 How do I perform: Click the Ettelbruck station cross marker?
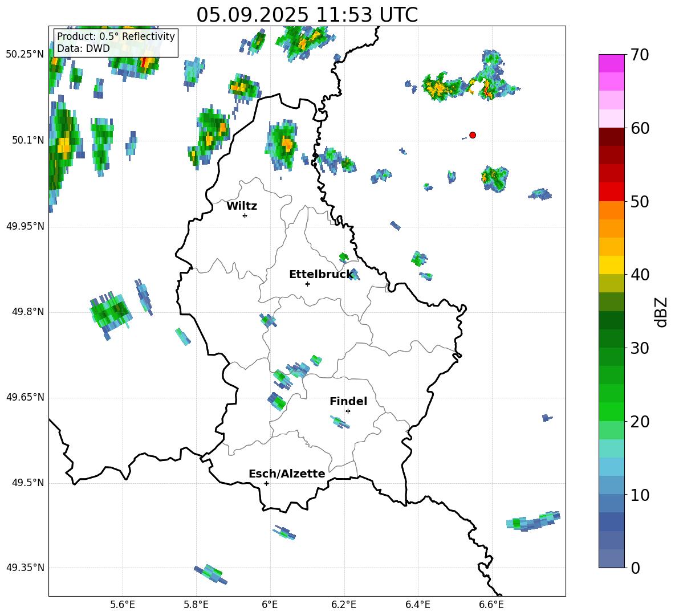click(x=307, y=284)
